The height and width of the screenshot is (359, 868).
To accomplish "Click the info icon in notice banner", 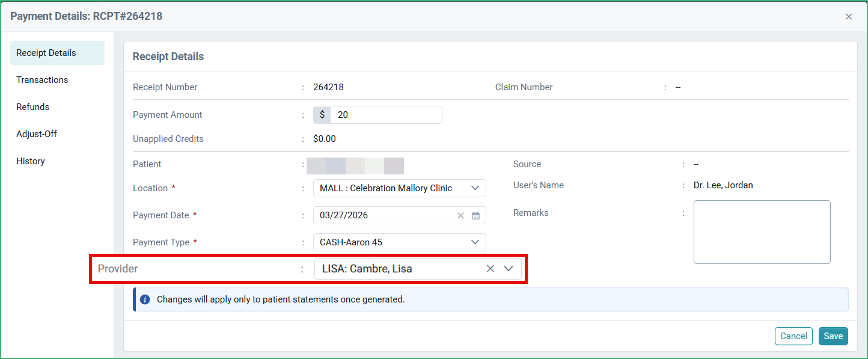I will coord(145,299).
